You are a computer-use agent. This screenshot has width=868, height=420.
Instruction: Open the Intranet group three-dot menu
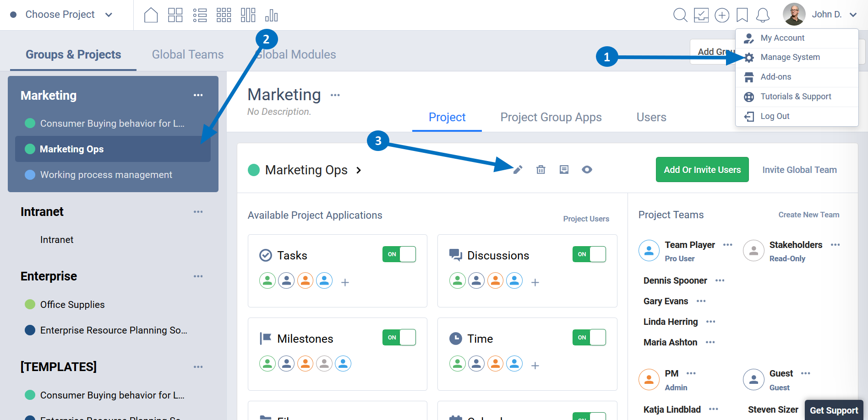click(x=198, y=212)
